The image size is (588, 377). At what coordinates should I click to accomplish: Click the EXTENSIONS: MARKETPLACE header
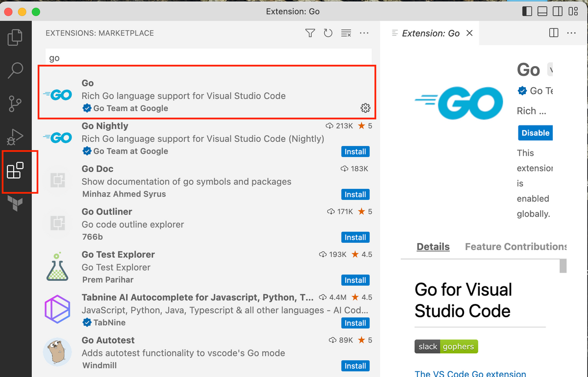point(99,33)
